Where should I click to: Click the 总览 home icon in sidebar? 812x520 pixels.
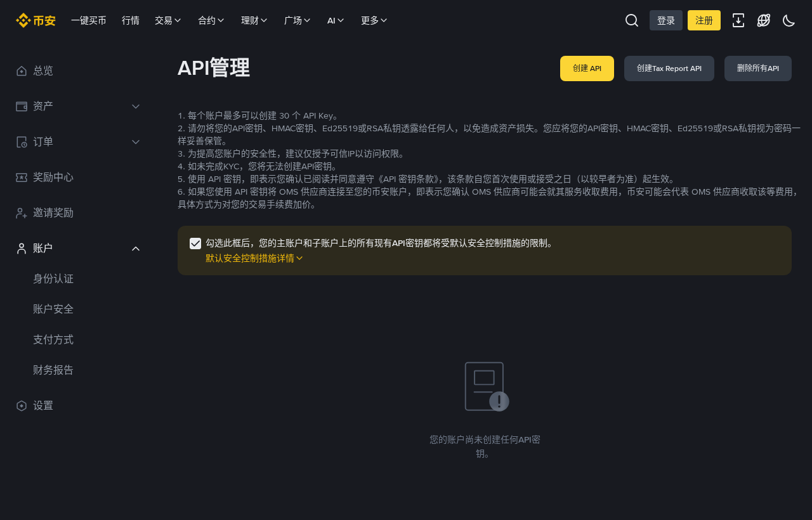tap(22, 71)
